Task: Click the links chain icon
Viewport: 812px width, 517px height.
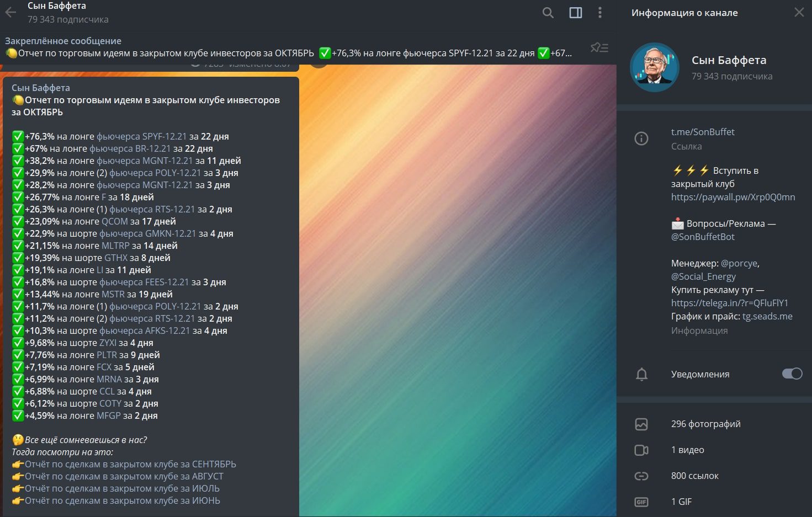Action: tap(641, 476)
